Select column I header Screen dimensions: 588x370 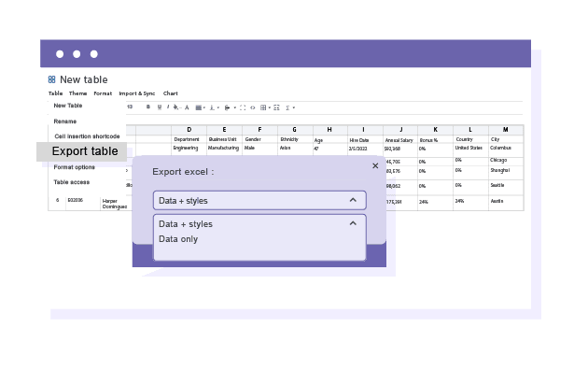click(365, 130)
